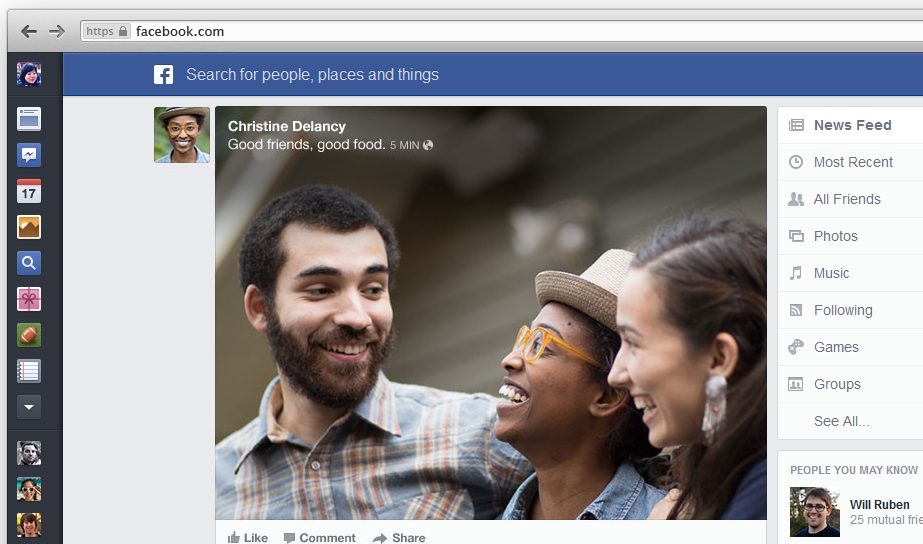923x544 pixels.
Task: Open the football app icon in sidebar
Action: coord(29,335)
